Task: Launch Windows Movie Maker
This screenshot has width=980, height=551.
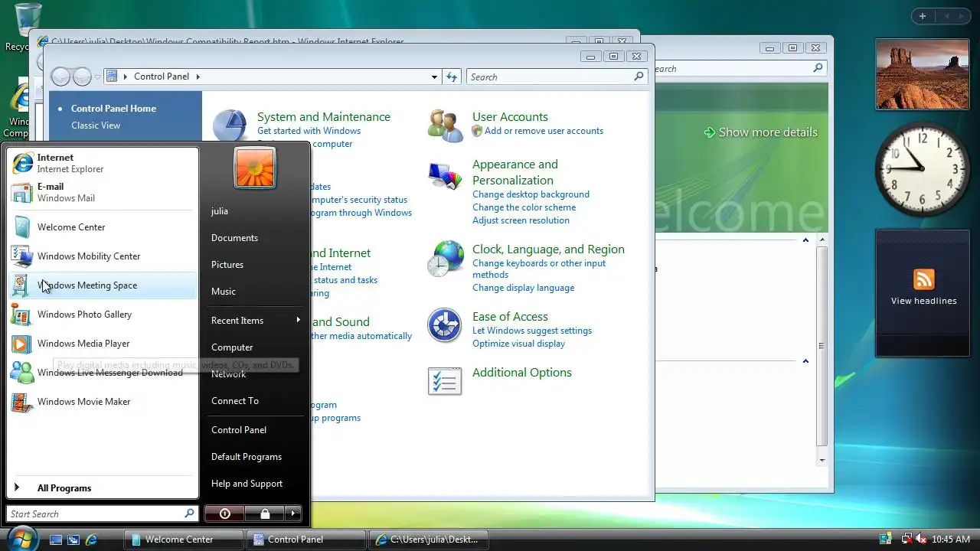Action: [x=102, y=402]
